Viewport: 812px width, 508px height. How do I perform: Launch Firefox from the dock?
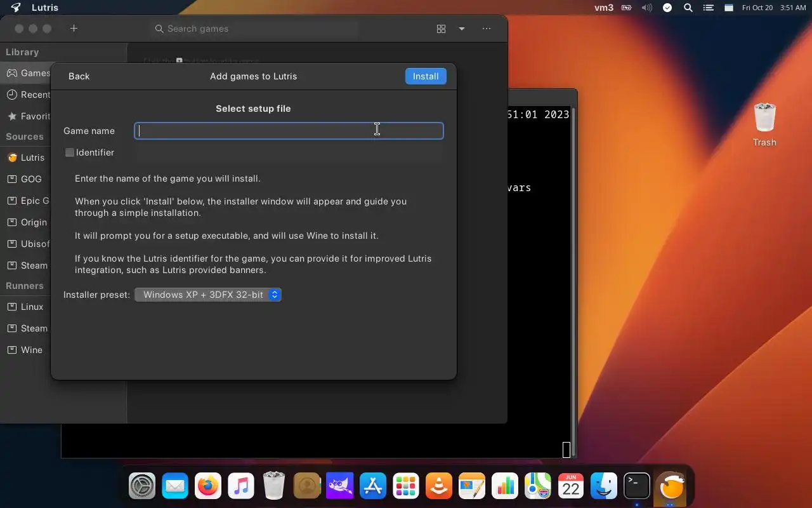pyautogui.click(x=208, y=487)
